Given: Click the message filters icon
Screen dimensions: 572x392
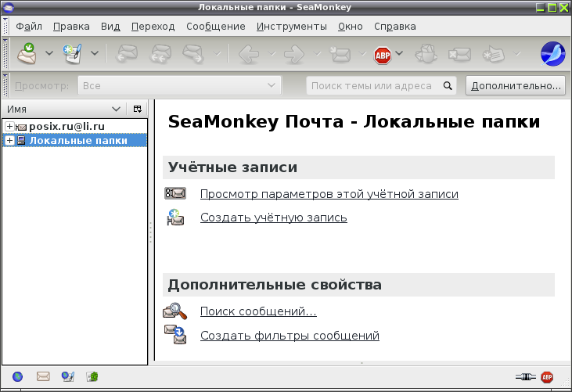Looking at the screenshot, I should (x=175, y=334).
